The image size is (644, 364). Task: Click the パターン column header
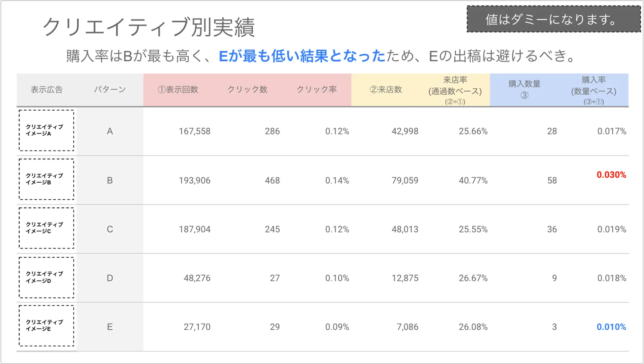(110, 90)
